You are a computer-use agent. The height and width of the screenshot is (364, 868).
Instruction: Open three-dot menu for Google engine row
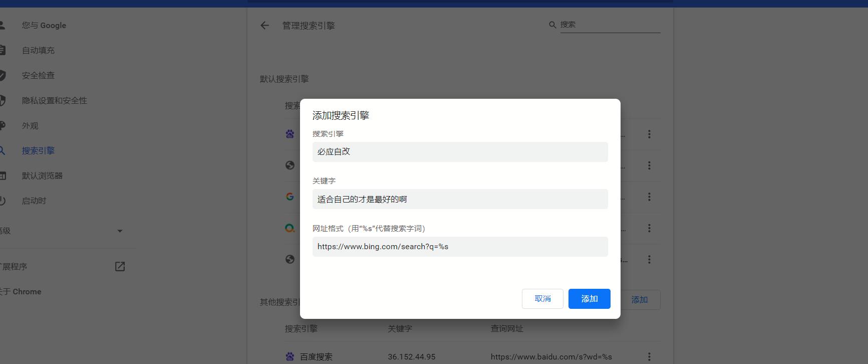[649, 197]
